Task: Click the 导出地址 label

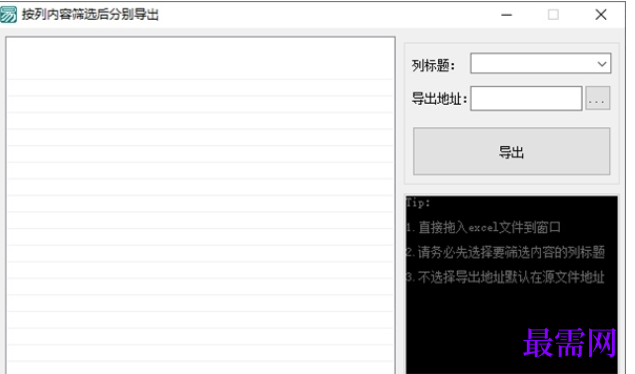Action: [x=439, y=98]
